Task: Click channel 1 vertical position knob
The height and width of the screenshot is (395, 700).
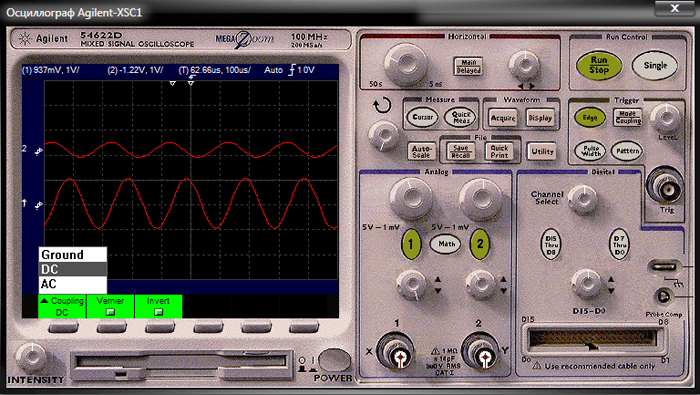Action: pos(412,284)
